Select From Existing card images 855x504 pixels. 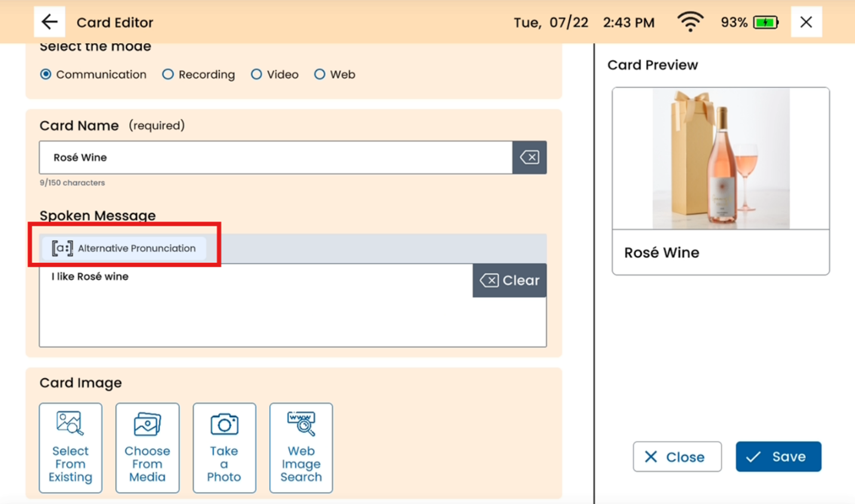coord(71,448)
